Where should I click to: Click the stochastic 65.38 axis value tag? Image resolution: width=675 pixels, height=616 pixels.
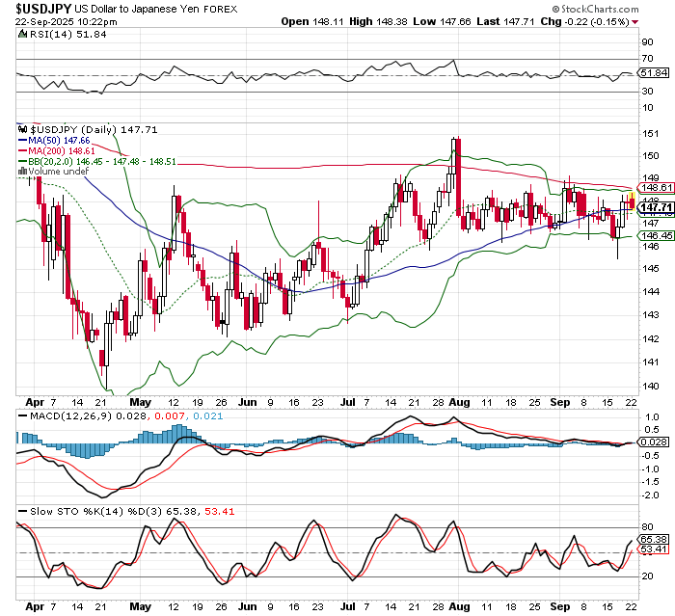click(654, 541)
